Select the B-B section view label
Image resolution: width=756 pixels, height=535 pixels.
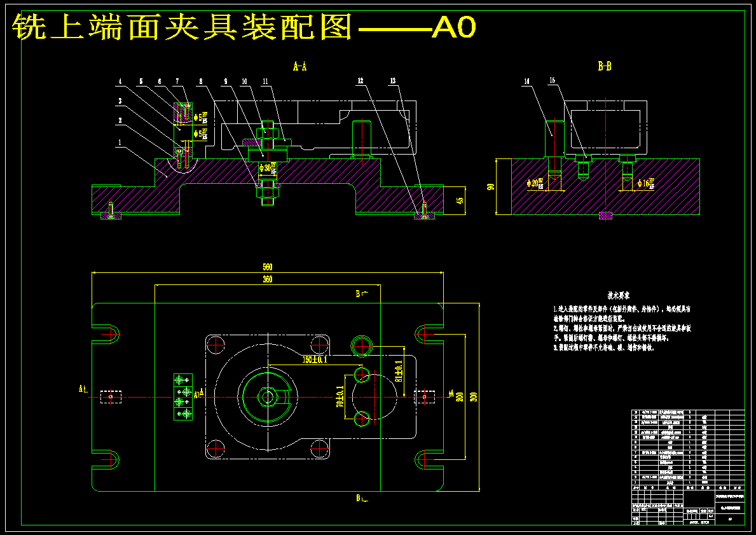605,67
